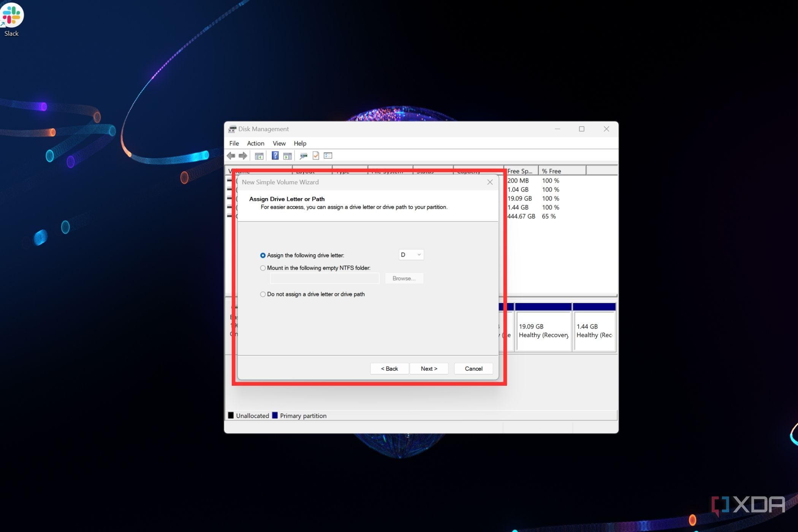The height and width of the screenshot is (532, 798).
Task: Open the View menu
Action: click(x=279, y=143)
